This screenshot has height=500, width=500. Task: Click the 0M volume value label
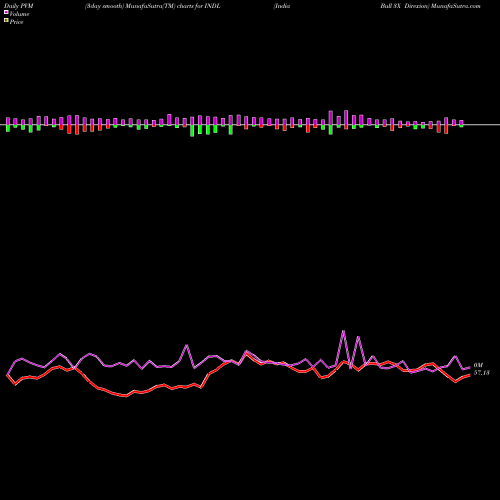[x=478, y=365]
